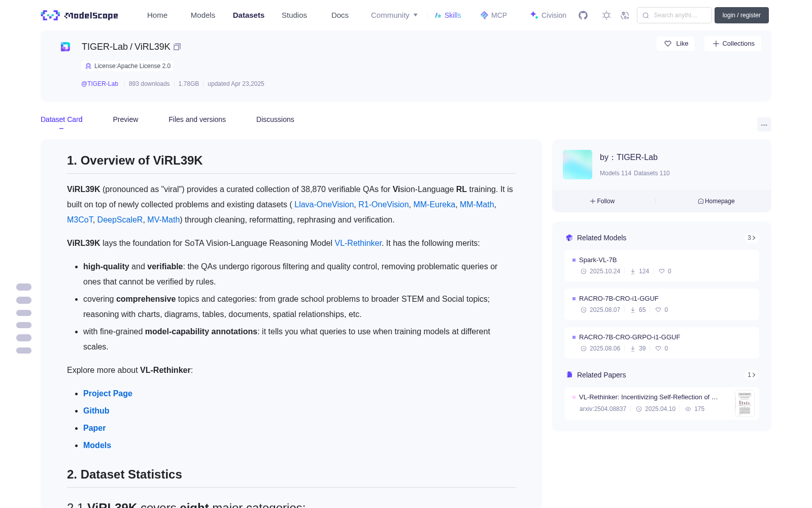The width and height of the screenshot is (812, 508).
Task: Click the search input field
Action: click(674, 15)
